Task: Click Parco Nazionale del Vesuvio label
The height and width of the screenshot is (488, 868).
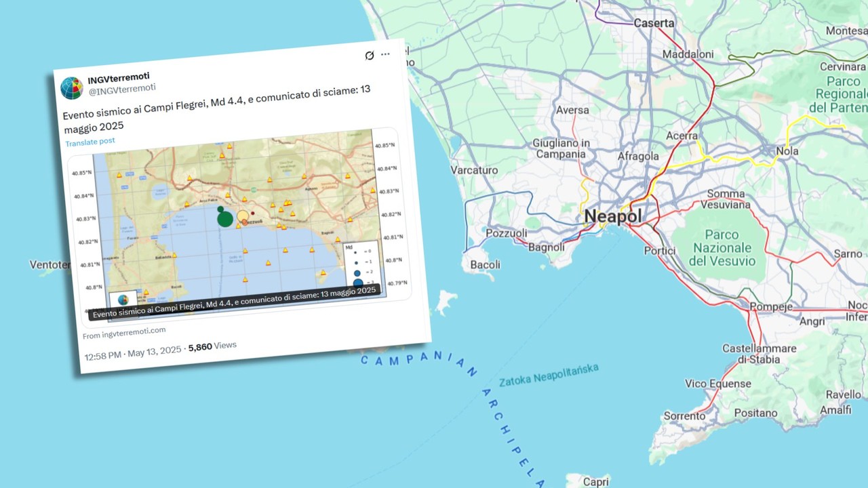Action: point(722,248)
